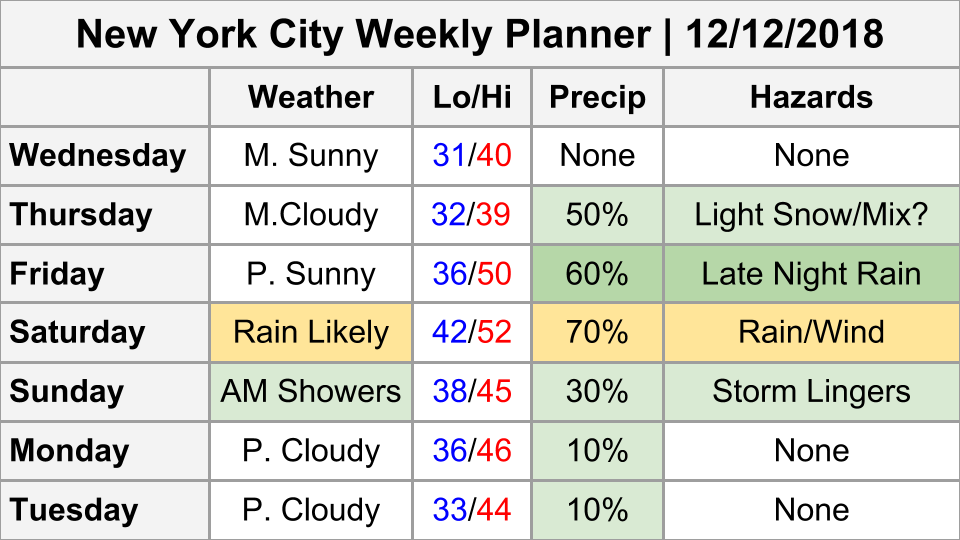Select Friday's 60% precip cell
Screen dimensions: 960x540
(x=598, y=274)
